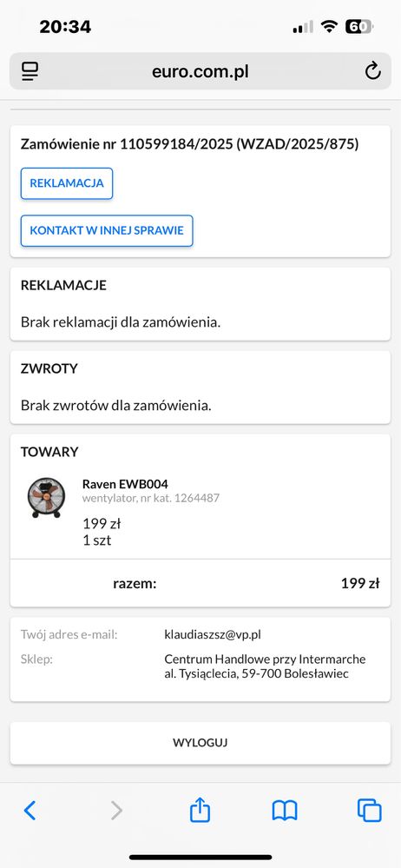Click KONTAKT W INNEJ SPRAWIE button

107,230
